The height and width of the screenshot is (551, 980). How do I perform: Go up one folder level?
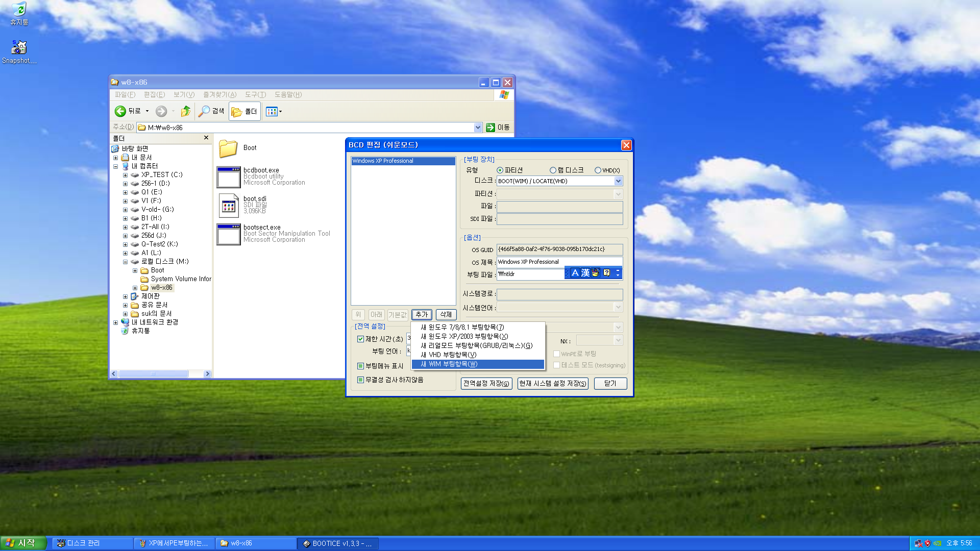point(186,111)
